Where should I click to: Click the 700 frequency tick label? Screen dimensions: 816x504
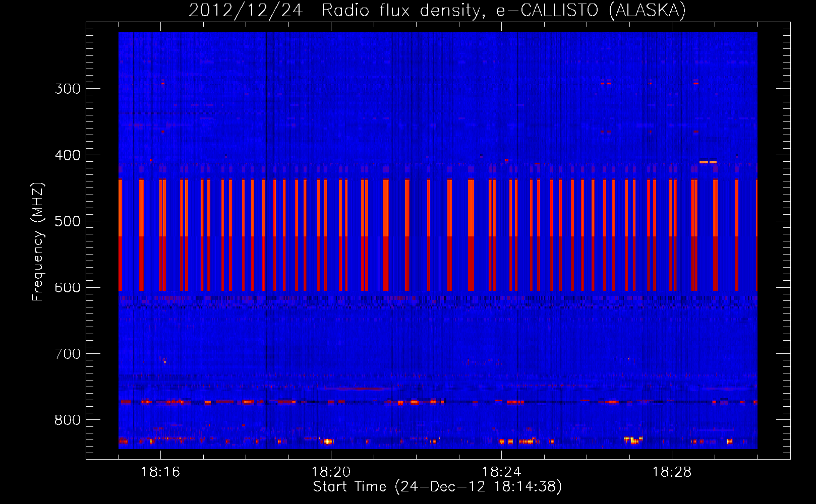[68, 354]
